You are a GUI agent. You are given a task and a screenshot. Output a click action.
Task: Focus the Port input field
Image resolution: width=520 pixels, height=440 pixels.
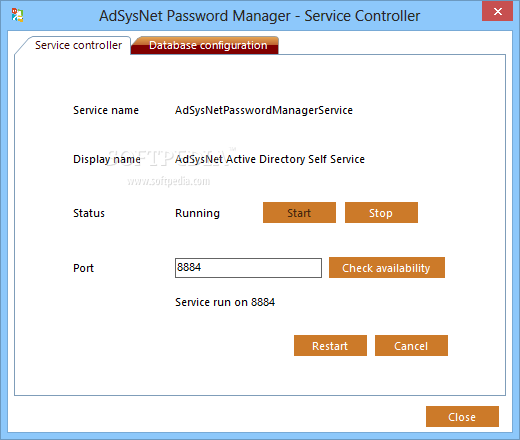[x=248, y=268]
